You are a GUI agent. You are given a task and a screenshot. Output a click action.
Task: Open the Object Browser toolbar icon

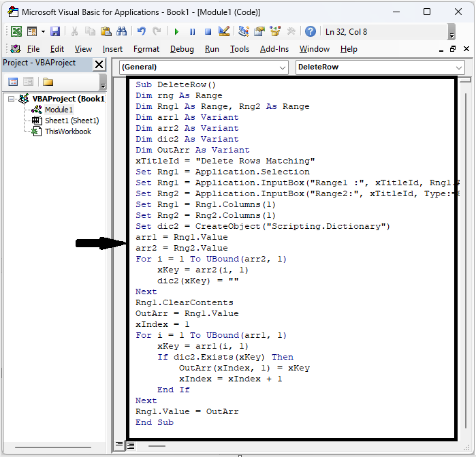(x=275, y=31)
